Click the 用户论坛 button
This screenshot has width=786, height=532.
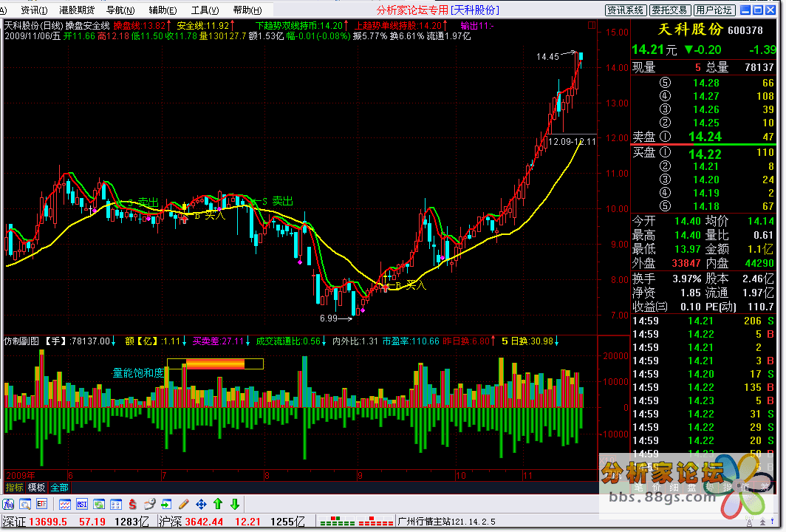point(714,10)
